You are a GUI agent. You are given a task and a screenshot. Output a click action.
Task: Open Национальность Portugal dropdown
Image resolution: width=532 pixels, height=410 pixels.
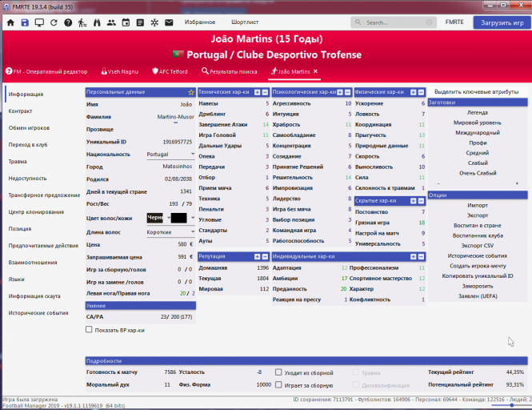click(170, 155)
